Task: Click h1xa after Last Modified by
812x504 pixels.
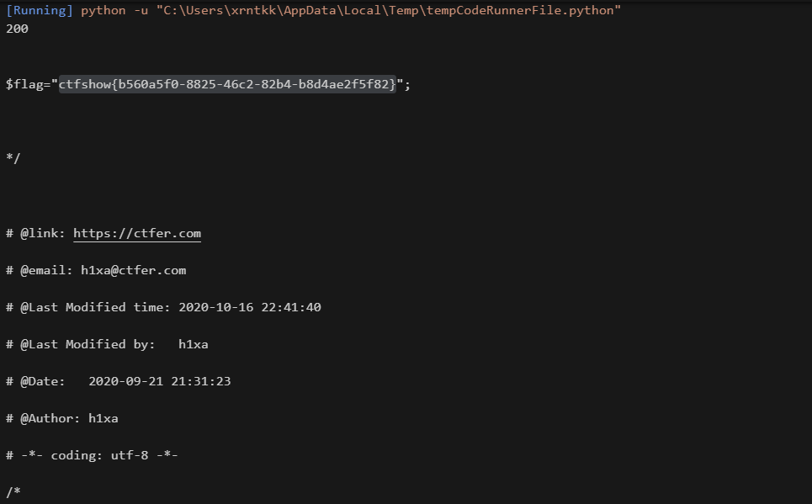Action: (194, 344)
